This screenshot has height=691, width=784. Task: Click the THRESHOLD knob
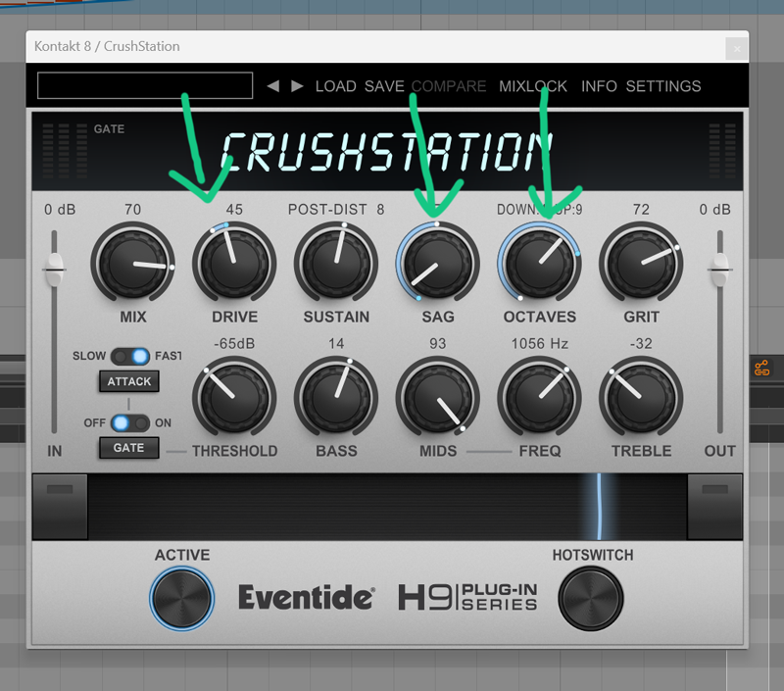tap(234, 398)
